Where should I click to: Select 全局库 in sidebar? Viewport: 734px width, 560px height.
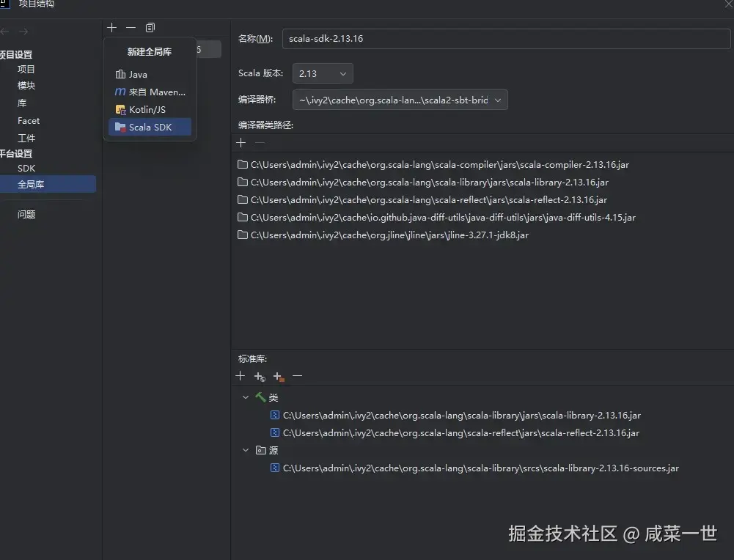[48, 184]
